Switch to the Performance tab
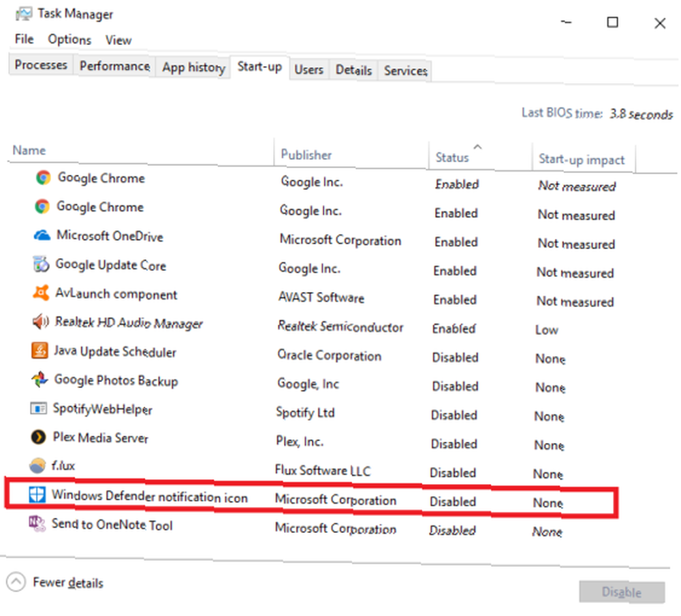Viewport: 681px width, 616px height. click(114, 66)
